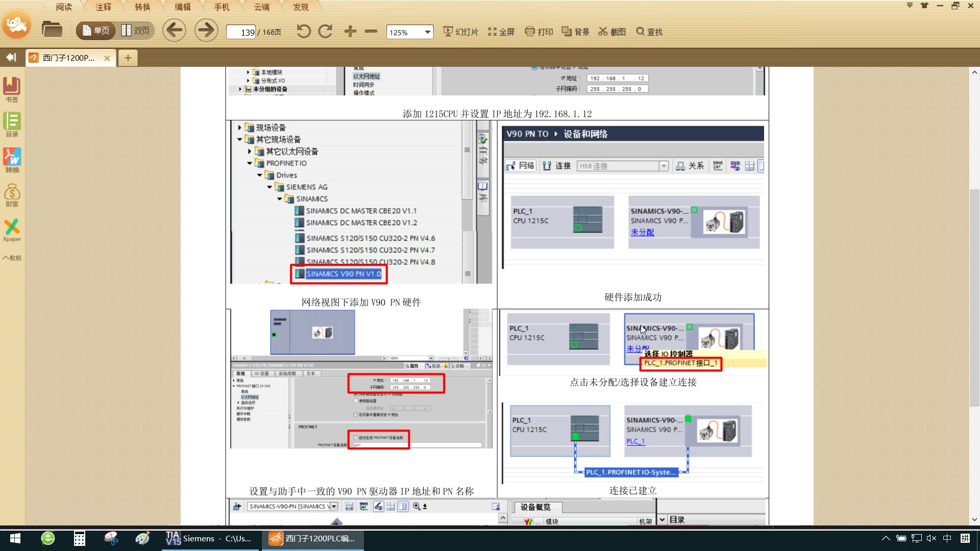Open the green browser taskbar icon
The width and height of the screenshot is (980, 551).
[x=48, y=538]
